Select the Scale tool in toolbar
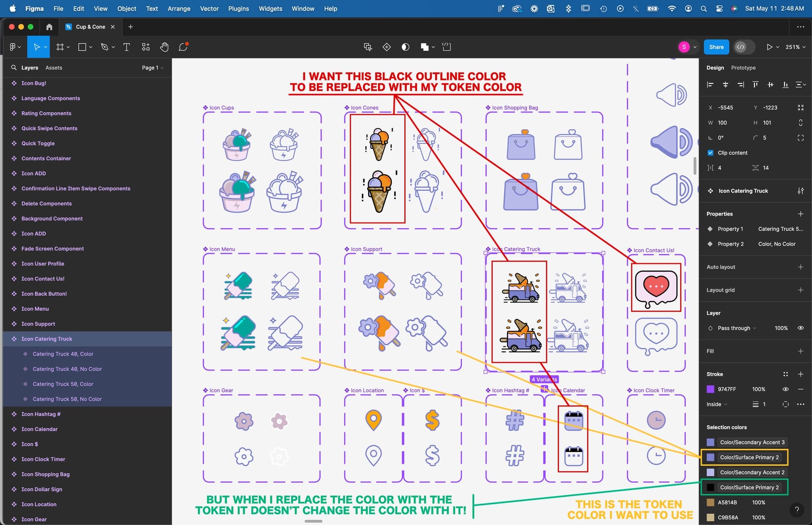Screen dimensions: 812x525 coord(48,47)
